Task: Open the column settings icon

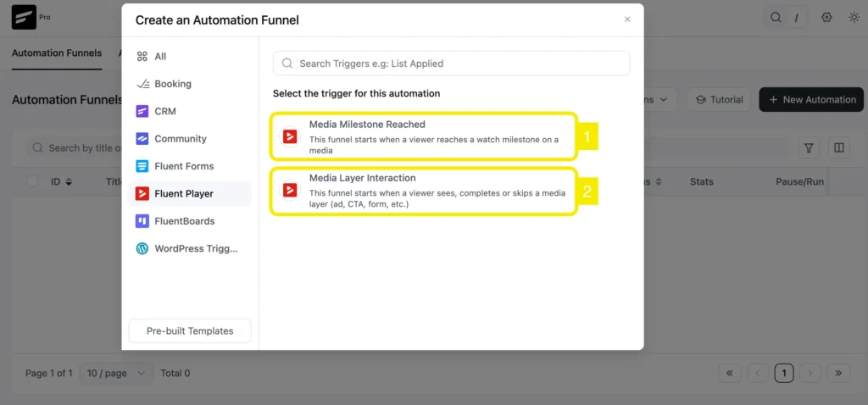Action: (x=838, y=147)
